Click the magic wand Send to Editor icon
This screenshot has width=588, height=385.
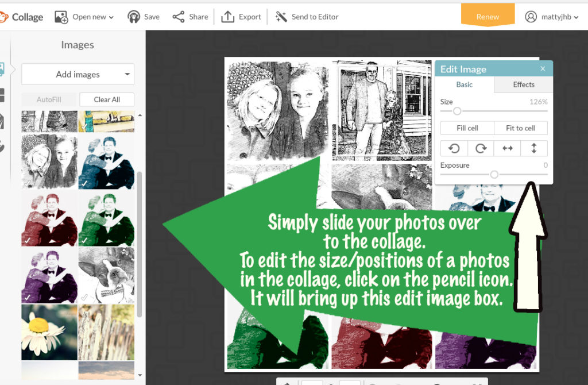[x=281, y=17]
